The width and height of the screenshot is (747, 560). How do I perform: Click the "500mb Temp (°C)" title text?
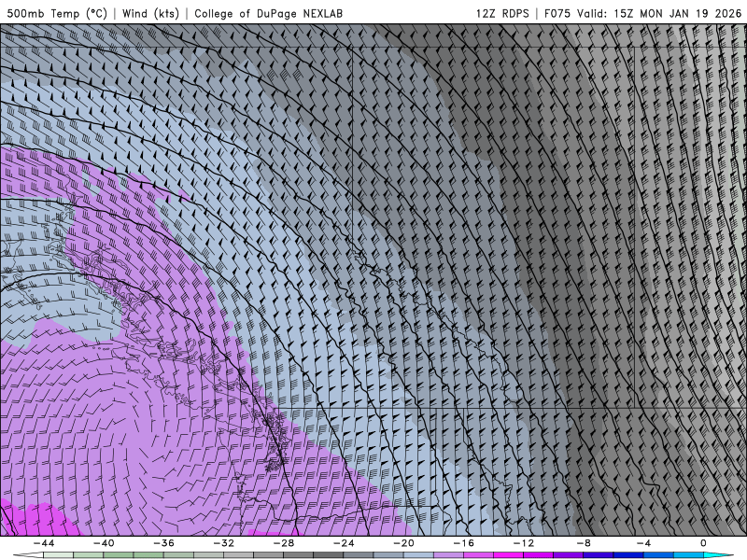(x=57, y=13)
